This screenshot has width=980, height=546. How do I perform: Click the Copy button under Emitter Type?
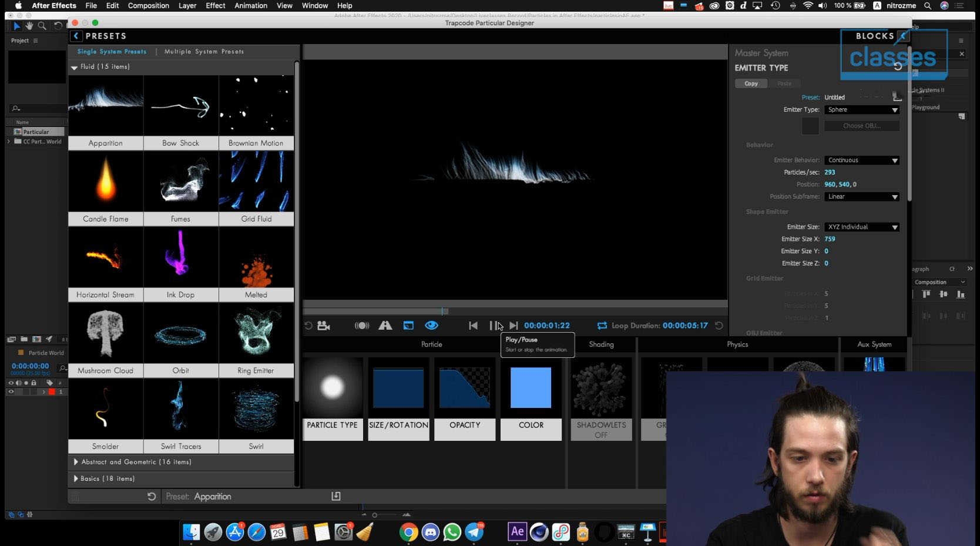tap(751, 83)
